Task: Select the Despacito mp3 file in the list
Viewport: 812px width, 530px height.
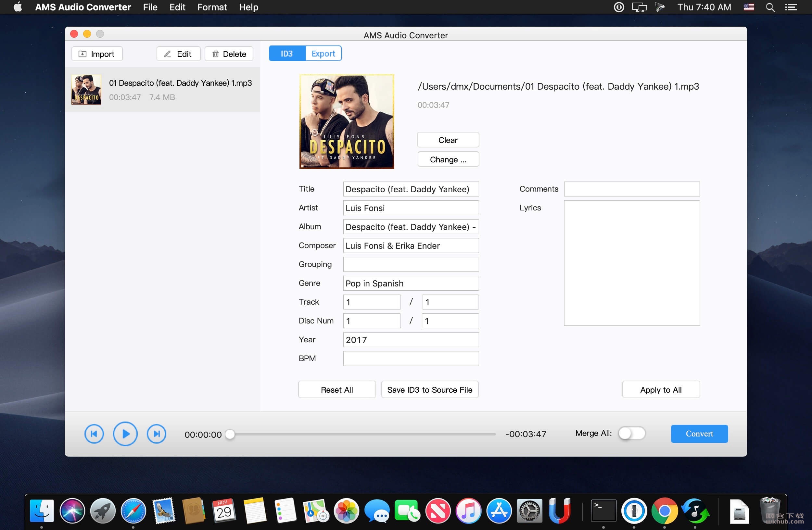Action: click(162, 90)
